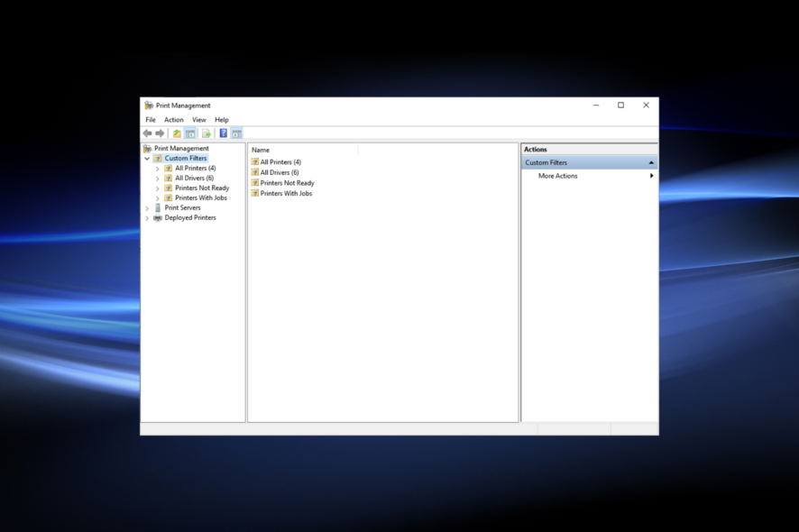Click the Export List toolbar icon
Image resolution: width=799 pixels, height=532 pixels.
pyautogui.click(x=206, y=133)
